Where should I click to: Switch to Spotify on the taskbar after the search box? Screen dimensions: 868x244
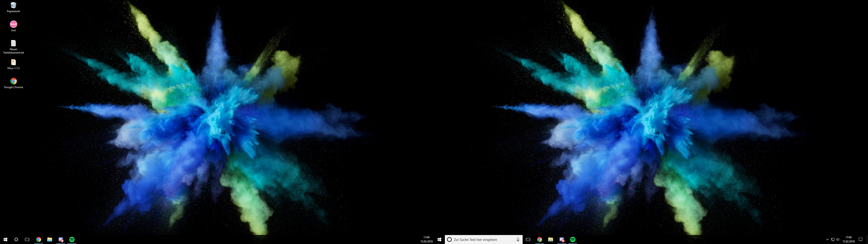[x=573, y=240]
